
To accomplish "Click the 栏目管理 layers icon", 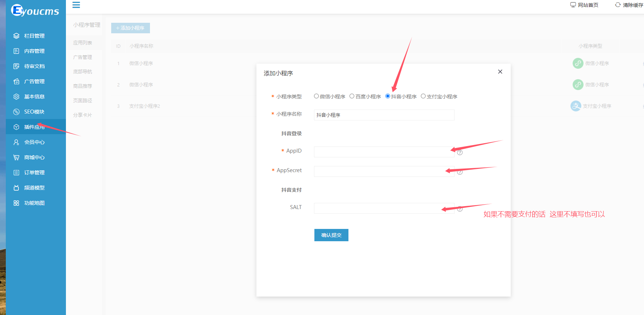I will (x=16, y=36).
